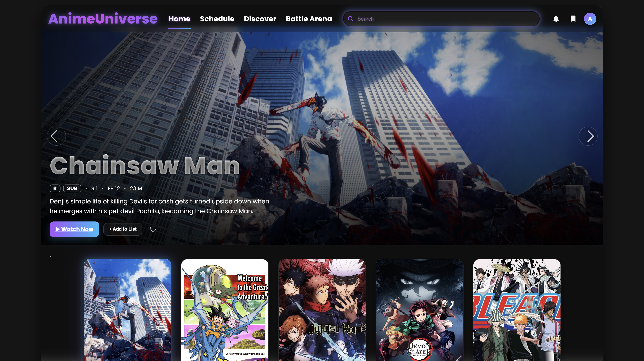Open the Battle Arena section
644x361 pixels.
click(x=309, y=19)
